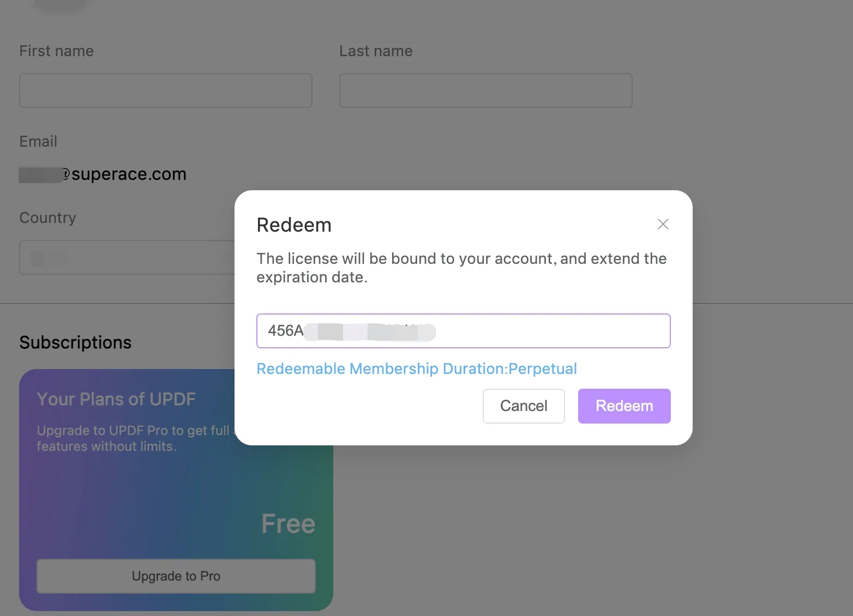The height and width of the screenshot is (616, 853).
Task: Click the Subscriptions heading
Action: (75, 342)
